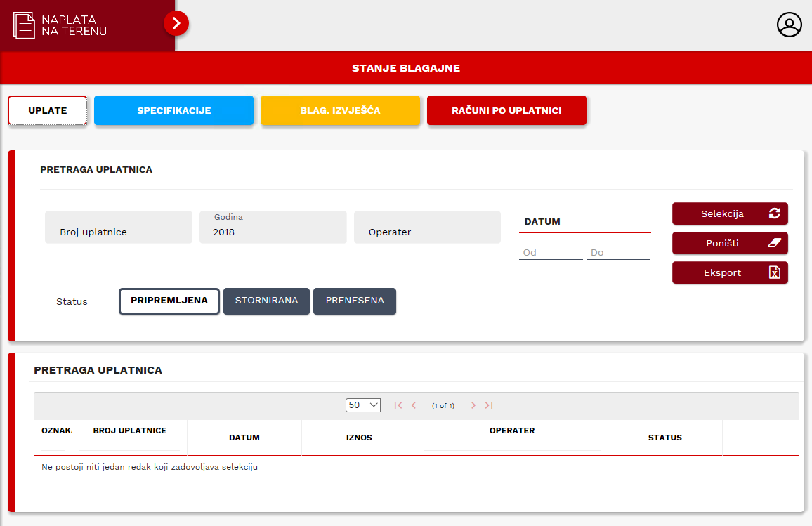Click the Operater search field

(x=428, y=232)
